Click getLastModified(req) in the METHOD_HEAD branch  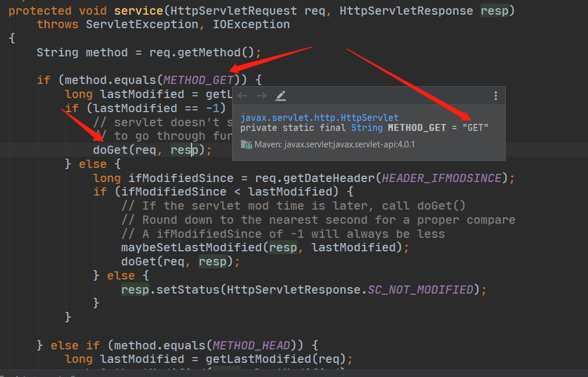click(x=275, y=359)
